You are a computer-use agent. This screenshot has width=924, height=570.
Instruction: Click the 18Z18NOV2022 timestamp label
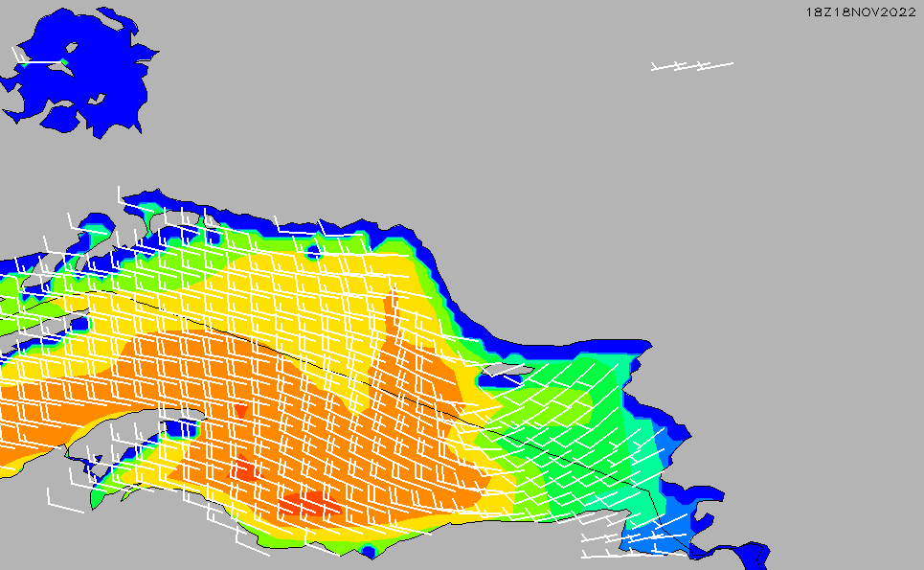tap(861, 11)
